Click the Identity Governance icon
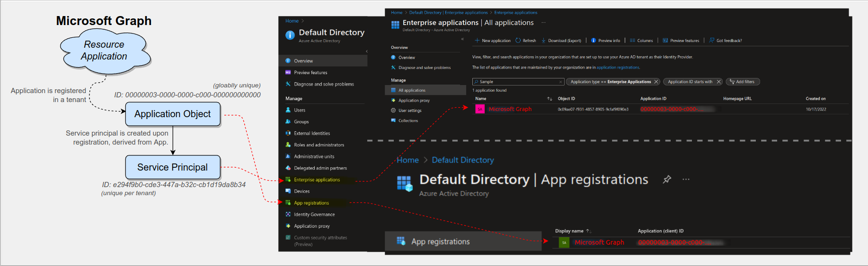Image resolution: width=868 pixels, height=266 pixels. click(288, 214)
